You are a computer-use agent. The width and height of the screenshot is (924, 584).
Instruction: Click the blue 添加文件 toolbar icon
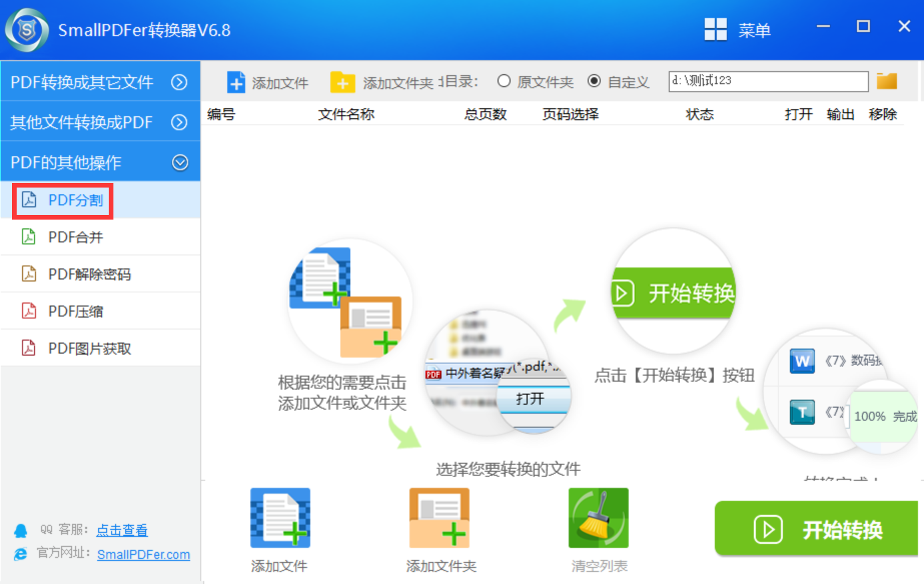click(236, 82)
